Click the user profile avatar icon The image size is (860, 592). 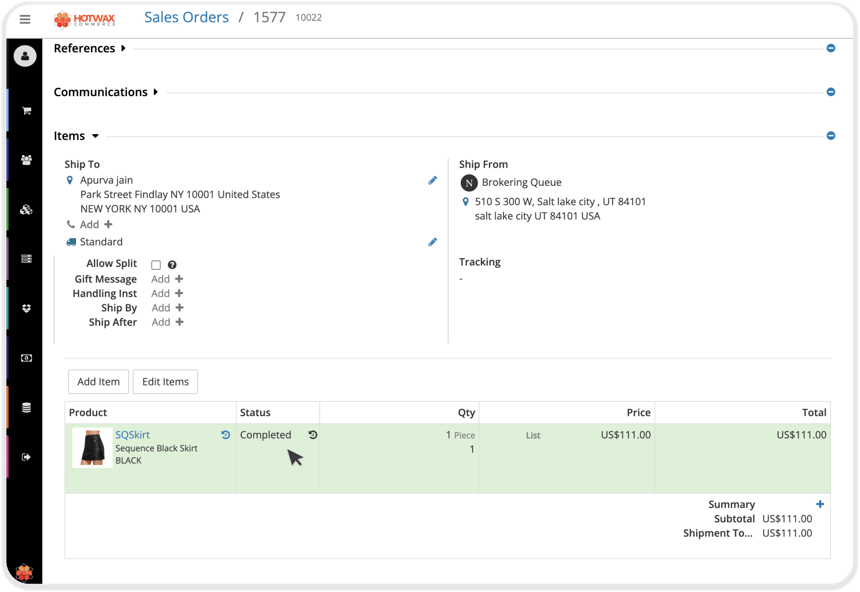[x=25, y=56]
